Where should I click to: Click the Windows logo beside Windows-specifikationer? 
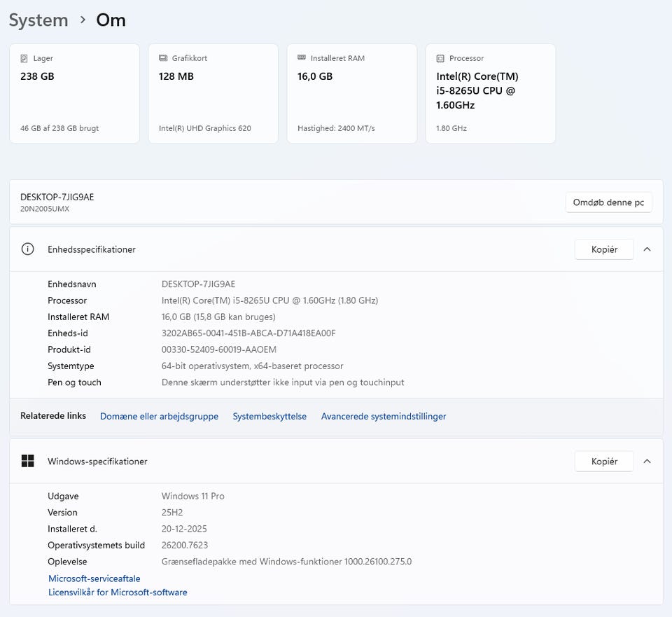click(28, 461)
